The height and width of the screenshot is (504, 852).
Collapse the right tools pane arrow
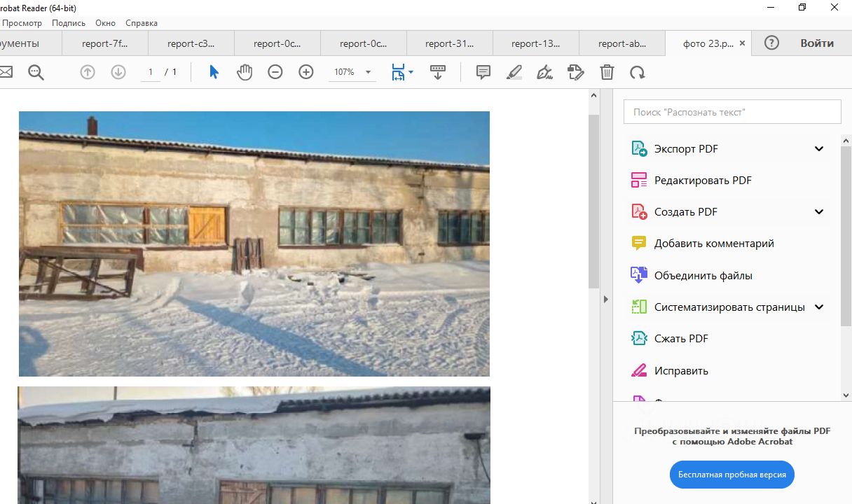[x=606, y=299]
